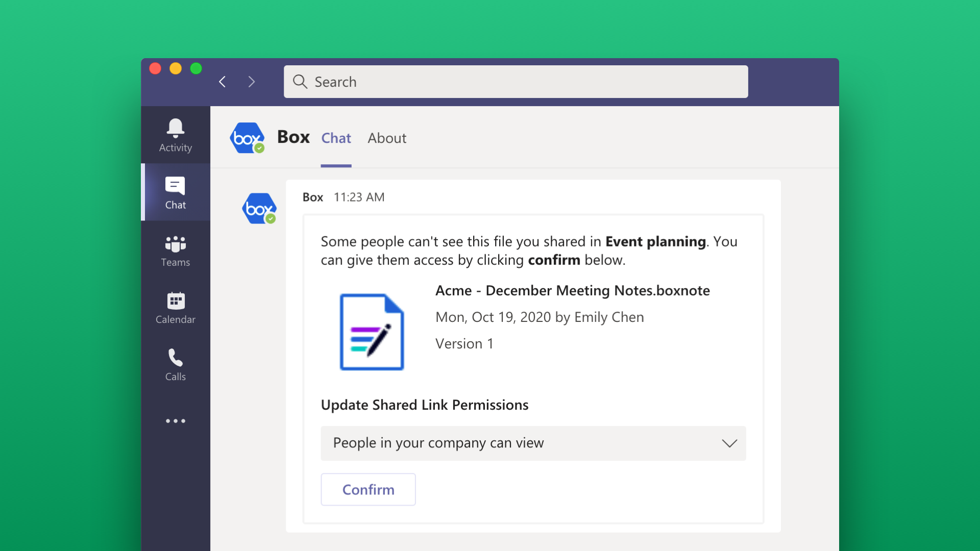Click the forward navigation arrow
The height and width of the screenshot is (551, 980).
(252, 82)
